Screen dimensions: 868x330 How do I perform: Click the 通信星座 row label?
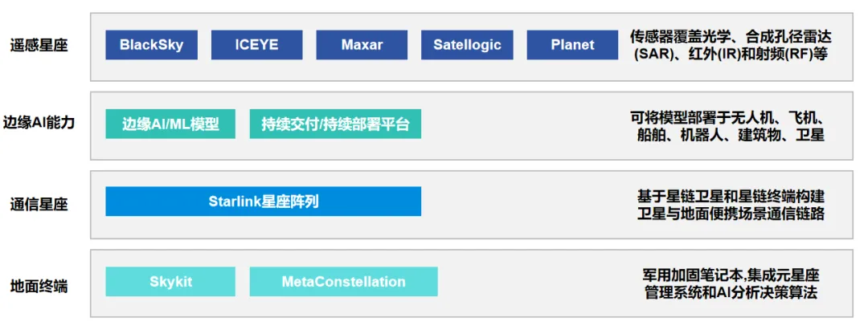pyautogui.click(x=39, y=204)
